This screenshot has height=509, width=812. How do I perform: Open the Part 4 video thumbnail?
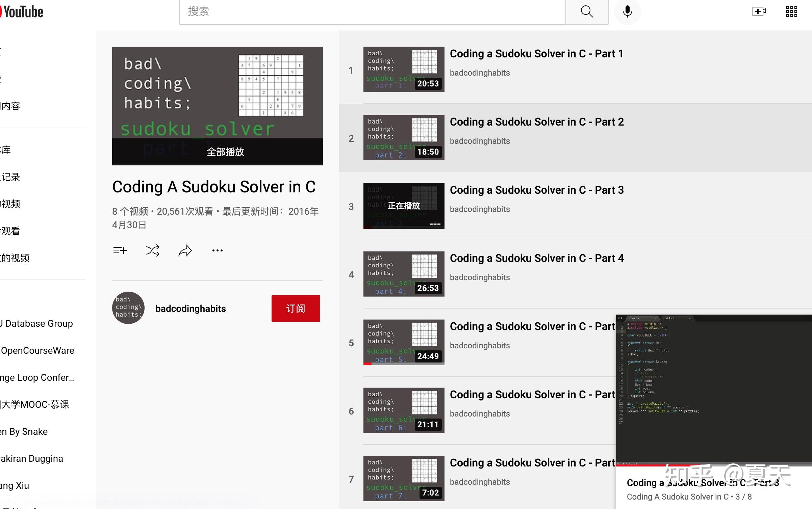pyautogui.click(x=404, y=274)
